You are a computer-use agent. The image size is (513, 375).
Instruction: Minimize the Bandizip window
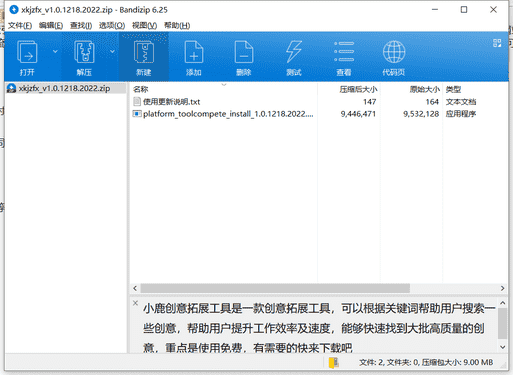(435, 10)
